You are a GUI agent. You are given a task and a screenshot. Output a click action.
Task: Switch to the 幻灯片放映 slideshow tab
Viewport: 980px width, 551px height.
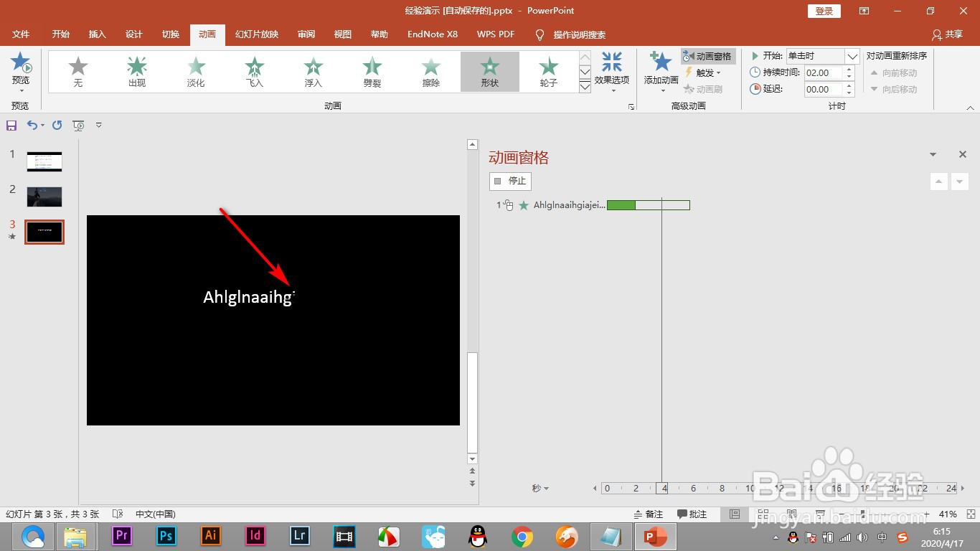(x=257, y=34)
